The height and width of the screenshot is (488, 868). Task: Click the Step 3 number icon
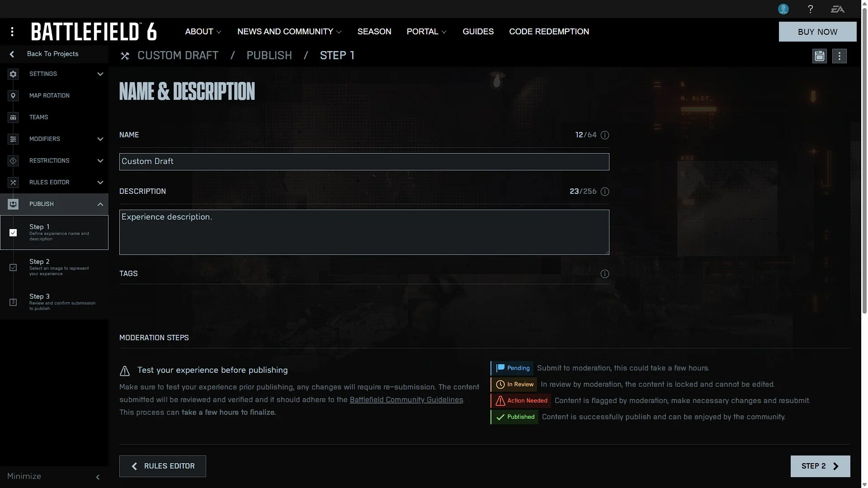13,302
